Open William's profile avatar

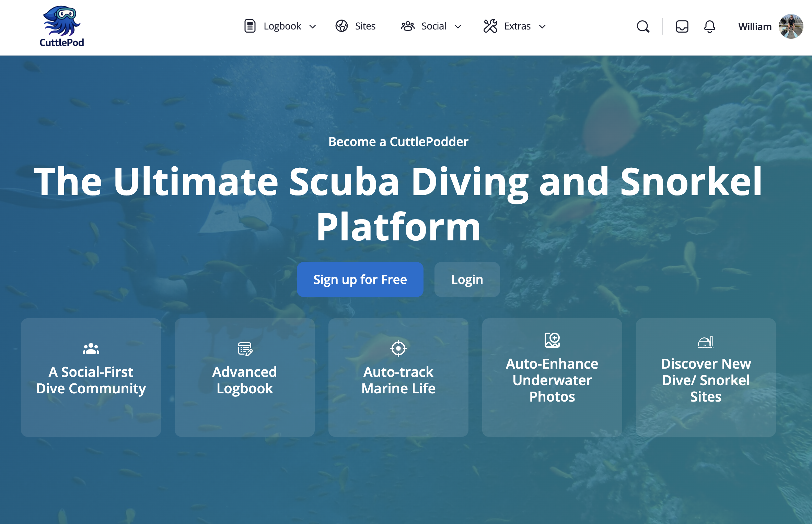pos(791,26)
